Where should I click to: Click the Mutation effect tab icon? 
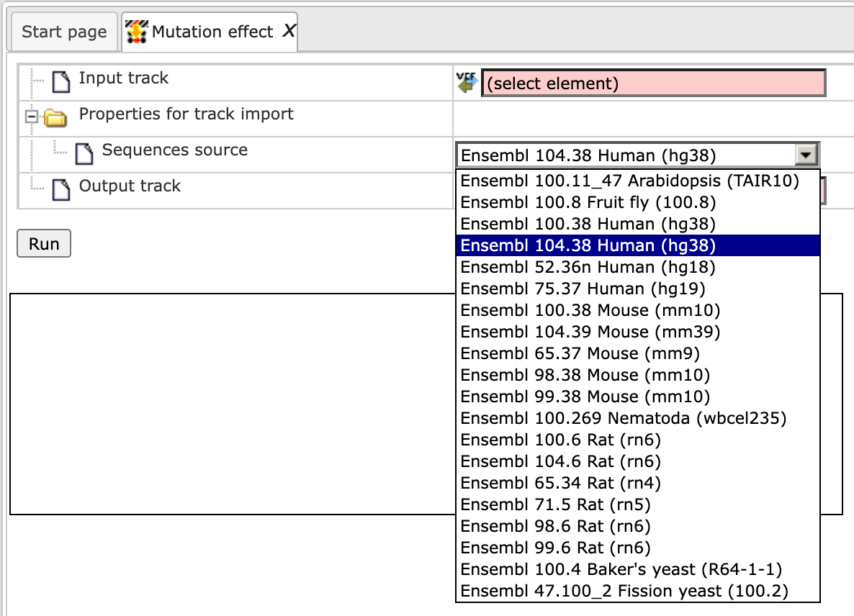[136, 32]
